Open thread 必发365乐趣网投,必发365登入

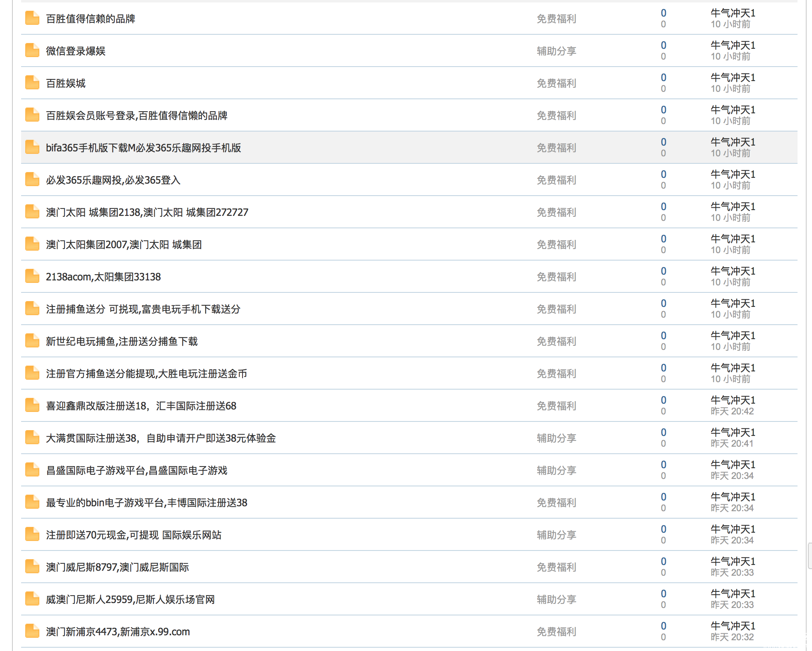click(x=113, y=180)
